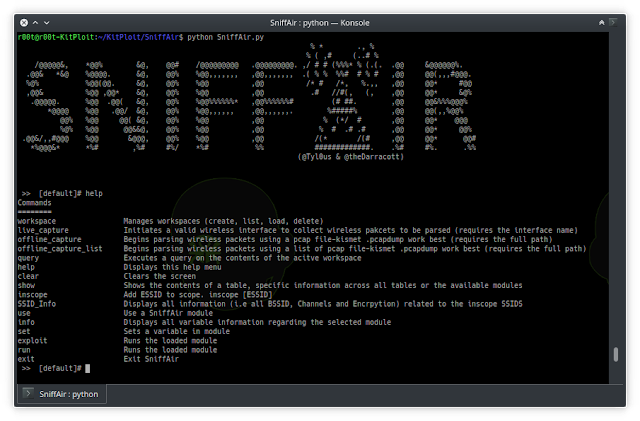Click the 'inscope' command text
This screenshot has height=421, width=640.
pyautogui.click(x=33, y=295)
